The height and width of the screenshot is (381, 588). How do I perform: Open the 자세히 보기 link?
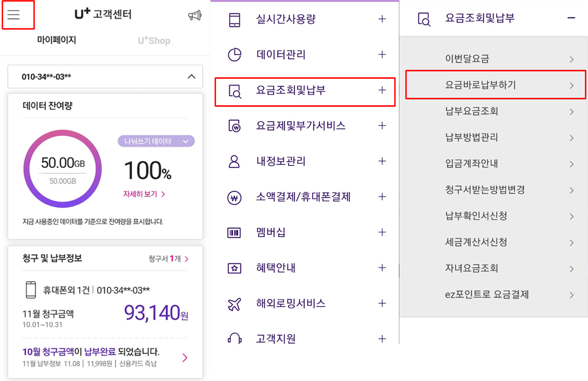point(144,194)
